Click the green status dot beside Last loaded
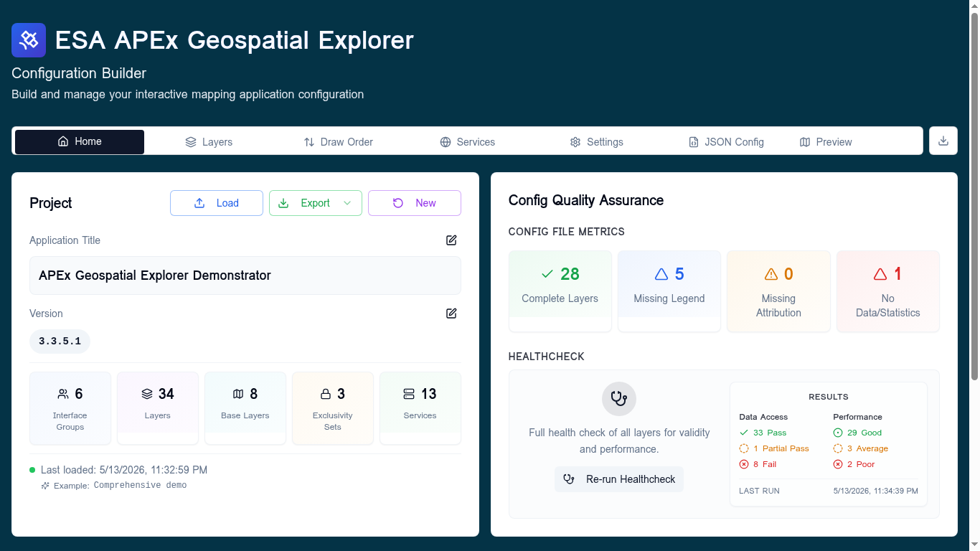This screenshot has height=551, width=980. point(32,470)
